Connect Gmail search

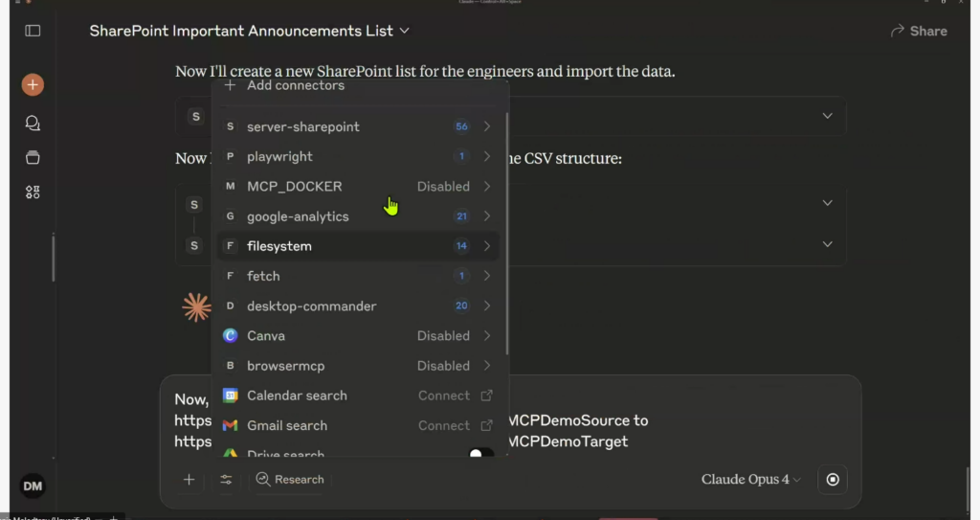(x=444, y=425)
